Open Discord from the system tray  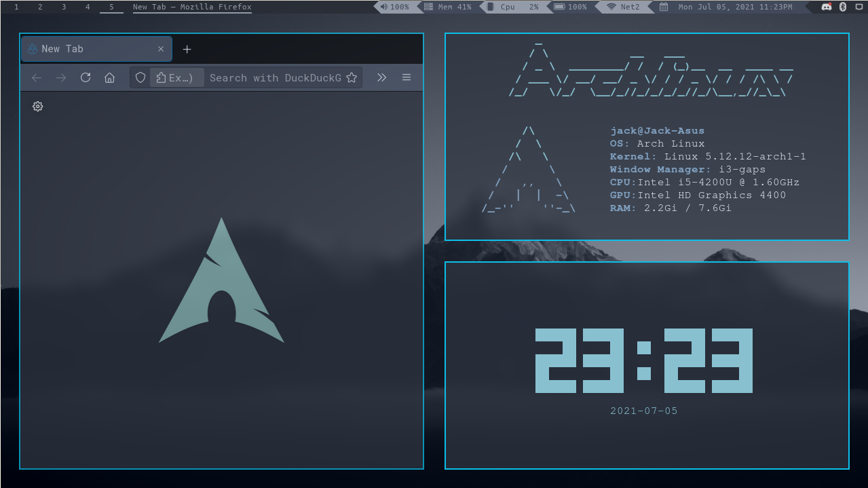pyautogui.click(x=827, y=7)
